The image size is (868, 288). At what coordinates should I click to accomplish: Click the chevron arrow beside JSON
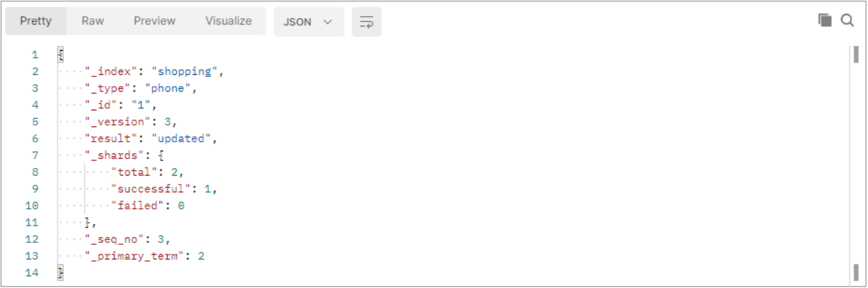[x=328, y=22]
